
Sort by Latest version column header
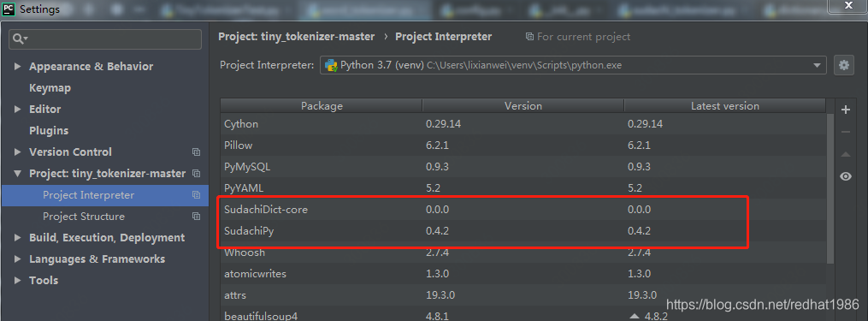pos(725,106)
